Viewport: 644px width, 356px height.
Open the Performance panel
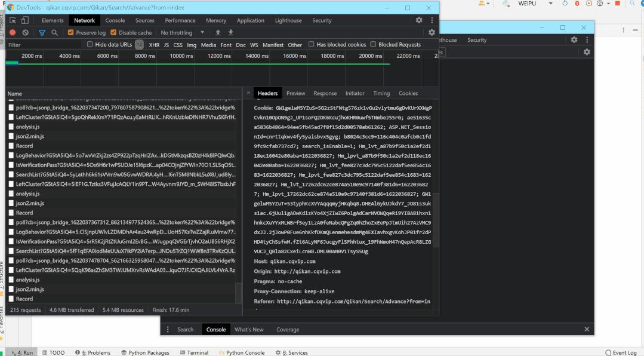(x=180, y=20)
